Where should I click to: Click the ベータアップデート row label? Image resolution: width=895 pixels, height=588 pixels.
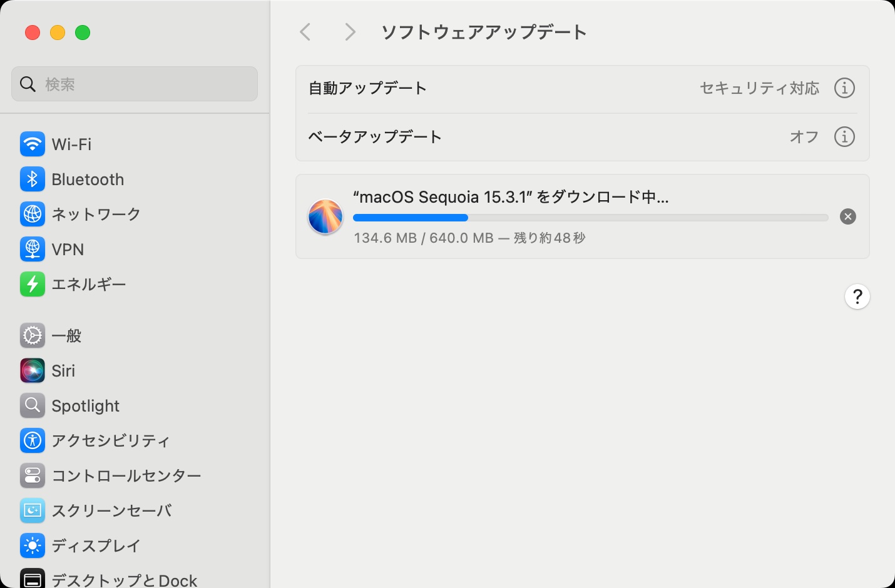pos(375,136)
